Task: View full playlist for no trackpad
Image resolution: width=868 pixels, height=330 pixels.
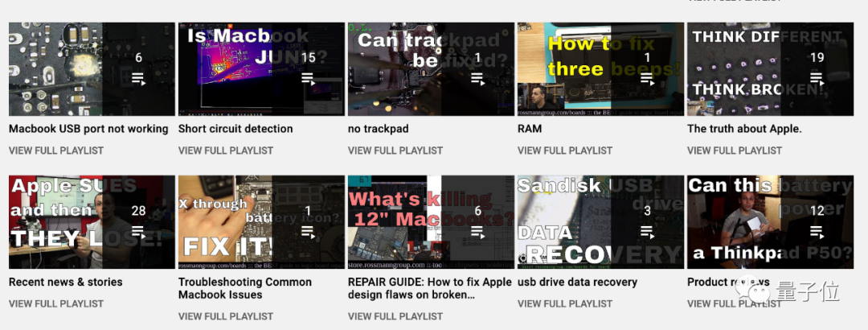Action: coord(395,151)
